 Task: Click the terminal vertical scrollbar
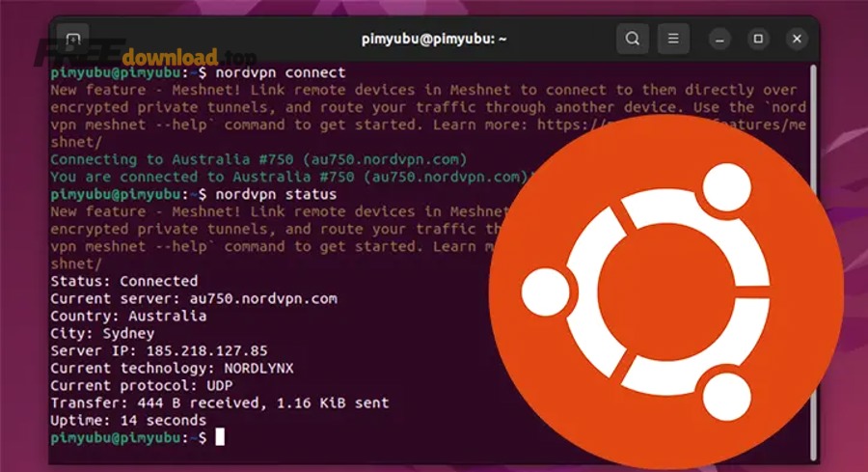tap(814, 263)
